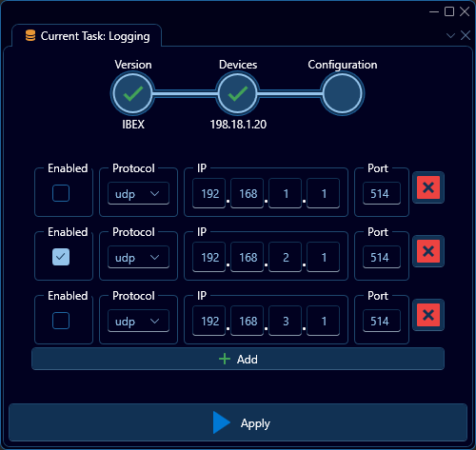This screenshot has width=476, height=450.
Task: Click third octet field showing 1 in first row
Action: click(x=286, y=193)
